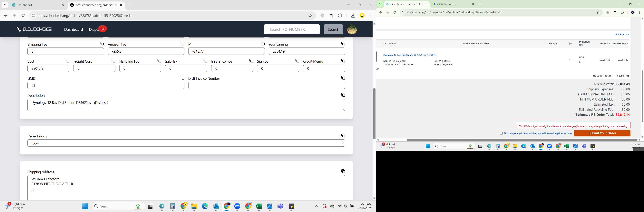The image size is (644, 212).
Task: Click the CloudChoice logo
Action: (x=34, y=29)
